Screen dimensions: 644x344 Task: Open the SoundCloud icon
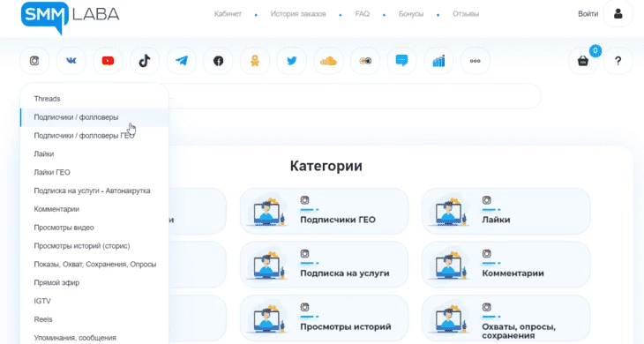(328, 61)
